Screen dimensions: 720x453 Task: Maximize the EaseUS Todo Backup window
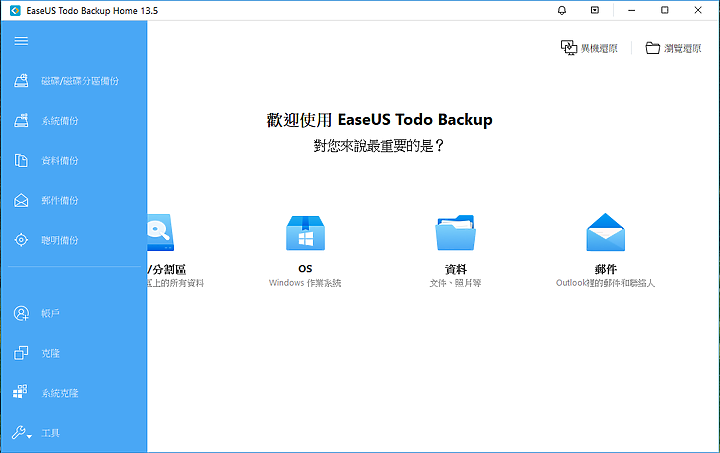click(664, 10)
